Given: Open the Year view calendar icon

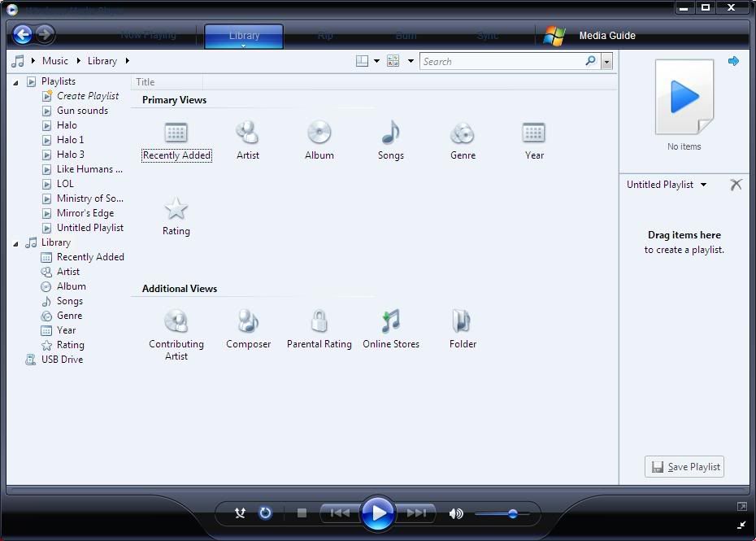Looking at the screenshot, I should point(534,133).
